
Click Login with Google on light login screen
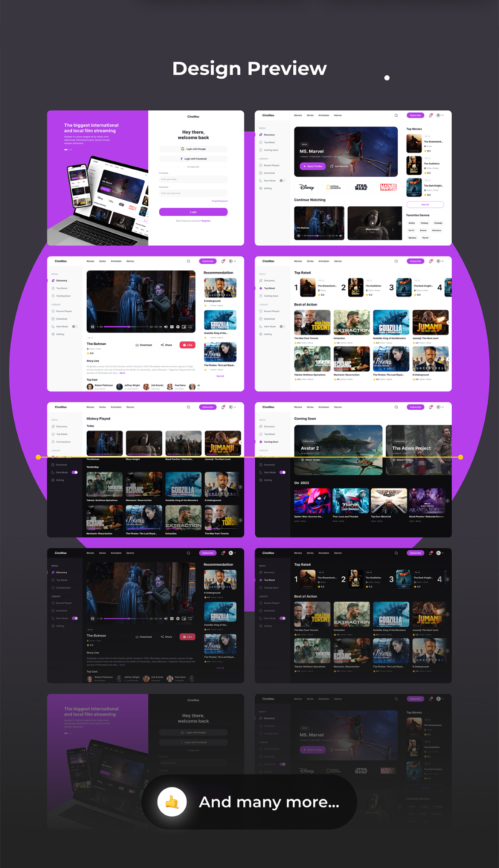193,149
